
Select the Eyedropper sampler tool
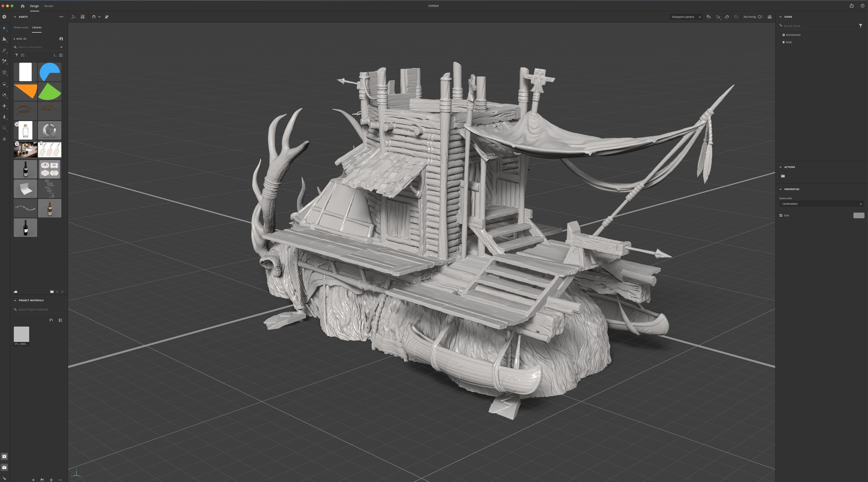[4, 61]
